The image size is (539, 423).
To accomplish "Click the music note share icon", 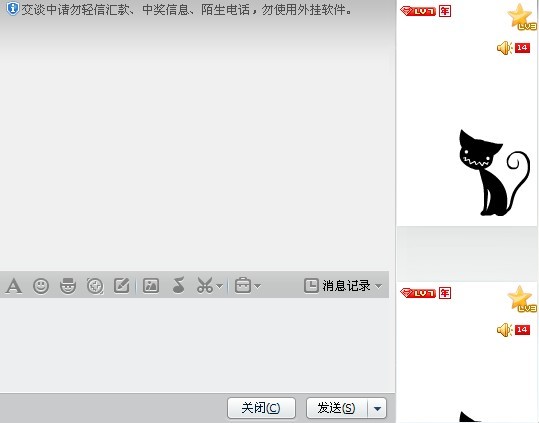I will [x=178, y=285].
